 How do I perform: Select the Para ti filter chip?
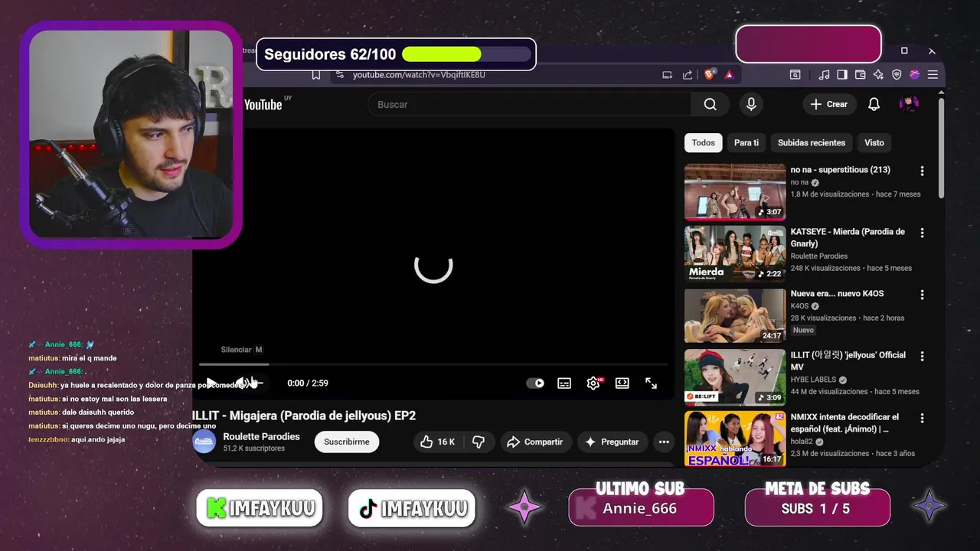tap(746, 142)
